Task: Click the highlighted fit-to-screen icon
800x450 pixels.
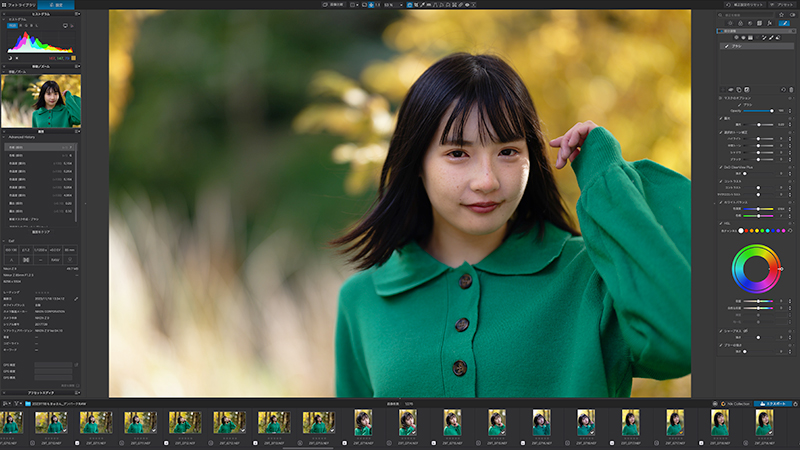Action: click(371, 5)
